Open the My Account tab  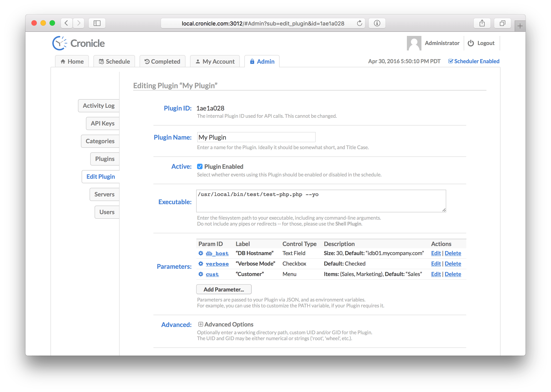(x=215, y=61)
